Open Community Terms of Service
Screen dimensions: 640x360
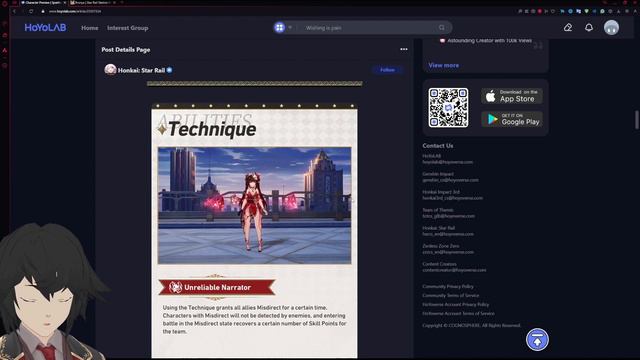(x=451, y=296)
